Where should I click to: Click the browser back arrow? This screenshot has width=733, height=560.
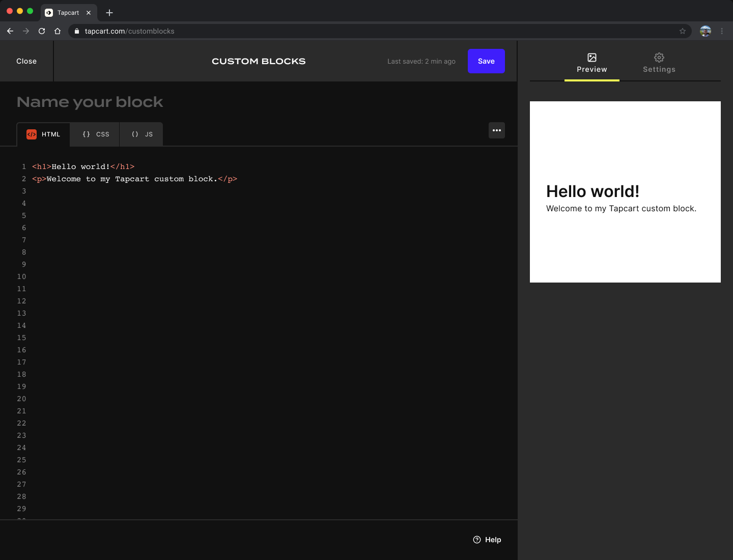coord(10,31)
